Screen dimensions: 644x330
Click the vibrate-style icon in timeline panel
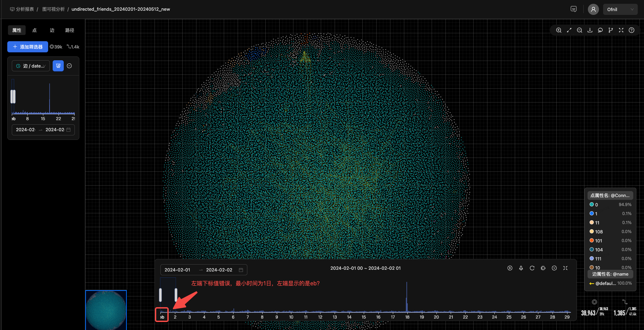543,268
